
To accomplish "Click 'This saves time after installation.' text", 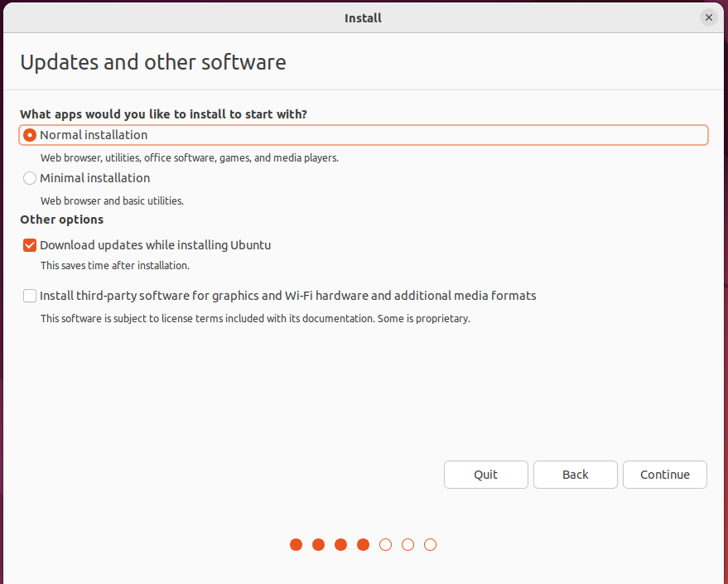I will pos(114,266).
